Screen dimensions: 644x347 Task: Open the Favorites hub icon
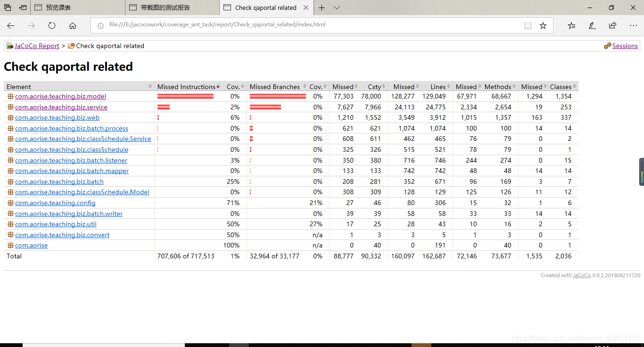click(571, 25)
